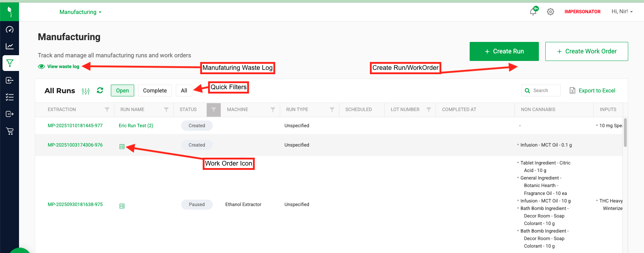Click Unspecified run type for Eric Run Test
The width and height of the screenshot is (644, 253).
(x=297, y=125)
